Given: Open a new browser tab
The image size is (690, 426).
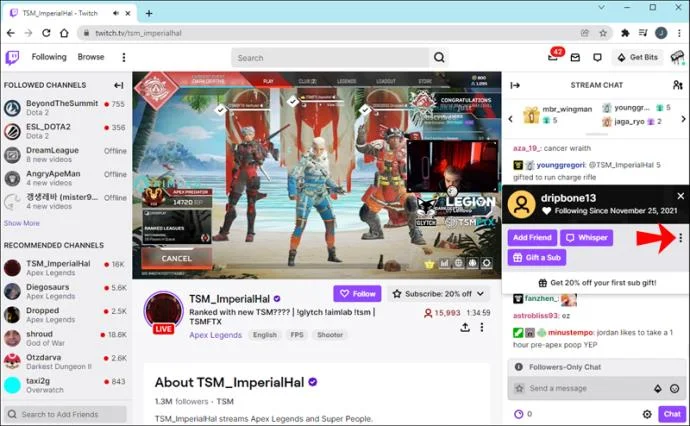Looking at the screenshot, I should click(x=149, y=13).
